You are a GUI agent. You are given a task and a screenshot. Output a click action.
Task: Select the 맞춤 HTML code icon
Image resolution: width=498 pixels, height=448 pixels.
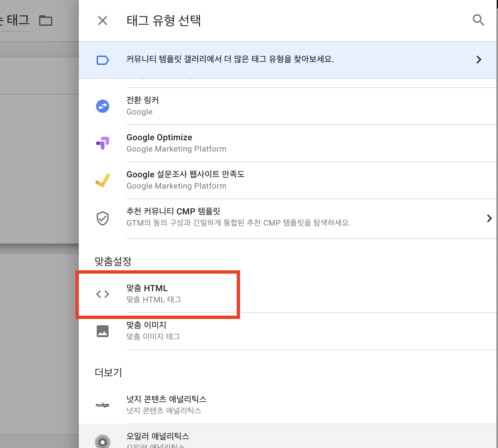(103, 294)
